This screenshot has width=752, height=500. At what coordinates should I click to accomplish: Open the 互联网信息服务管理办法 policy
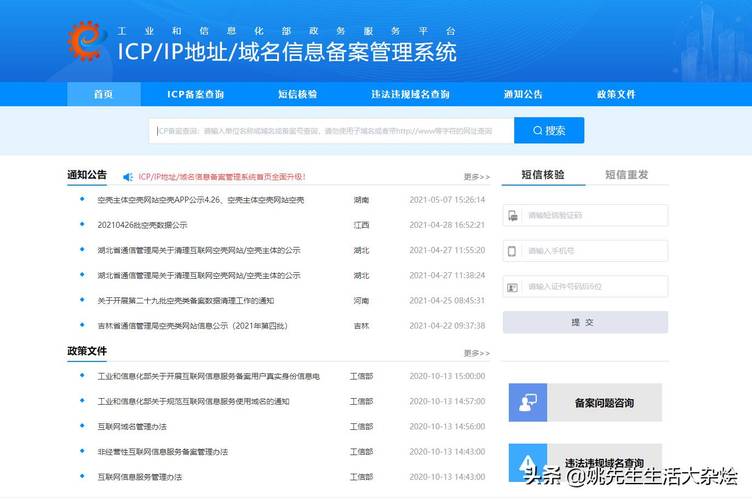tap(140, 477)
